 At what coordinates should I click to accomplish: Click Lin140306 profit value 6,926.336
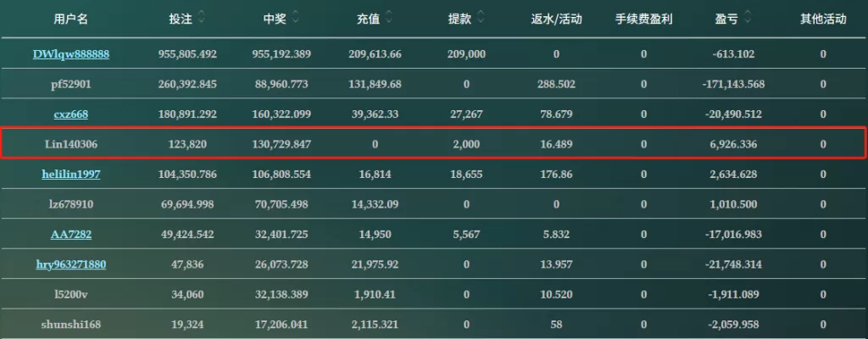click(x=733, y=145)
